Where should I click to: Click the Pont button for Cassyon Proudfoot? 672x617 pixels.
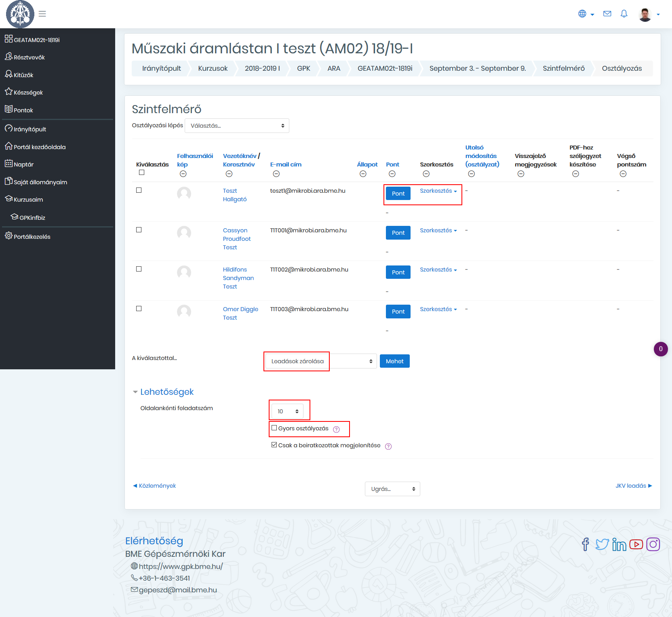tap(398, 233)
